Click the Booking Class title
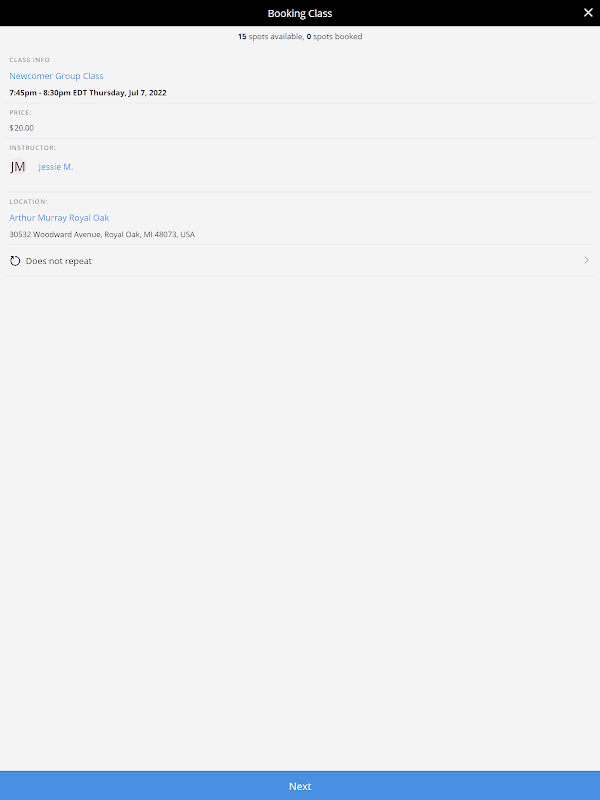The height and width of the screenshot is (800, 600). pos(300,13)
